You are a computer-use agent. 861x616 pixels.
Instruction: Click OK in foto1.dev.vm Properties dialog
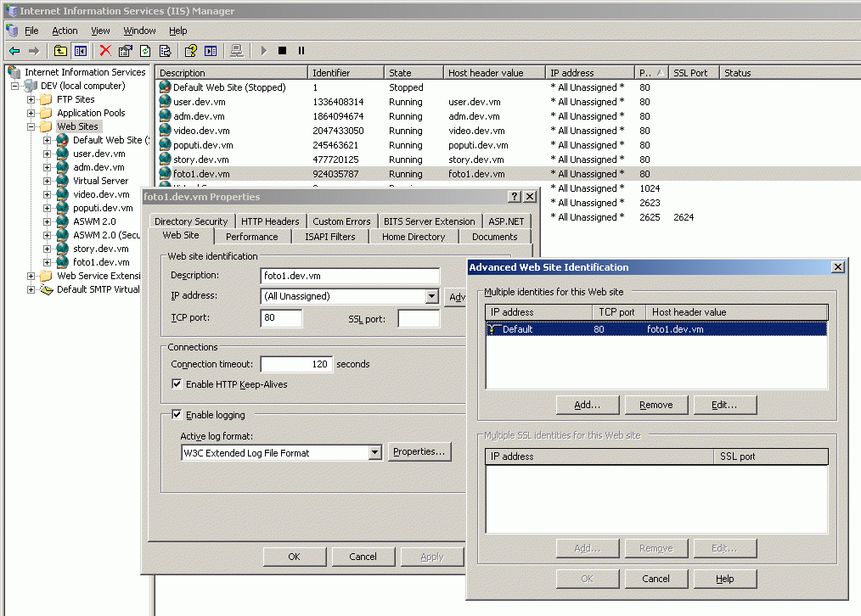(295, 557)
